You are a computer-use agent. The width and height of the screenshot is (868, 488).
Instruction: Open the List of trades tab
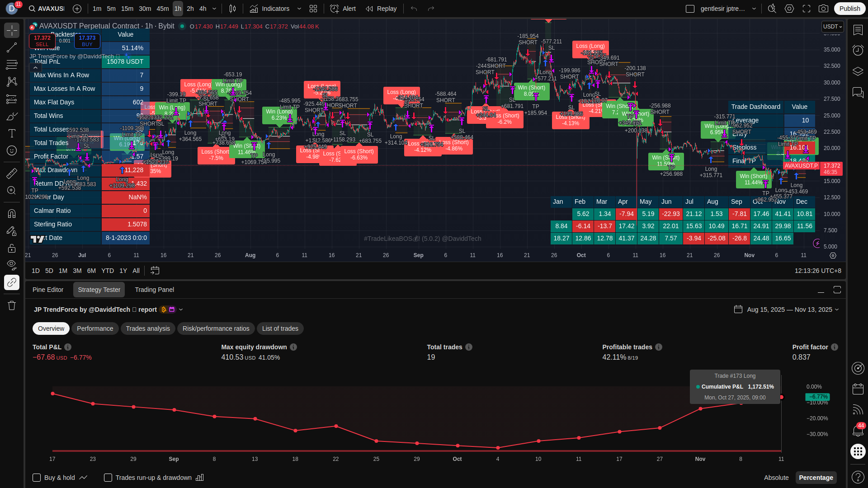280,328
